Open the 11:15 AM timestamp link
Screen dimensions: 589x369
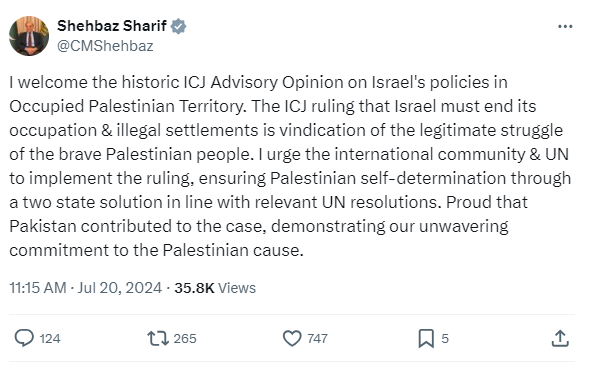(x=38, y=288)
